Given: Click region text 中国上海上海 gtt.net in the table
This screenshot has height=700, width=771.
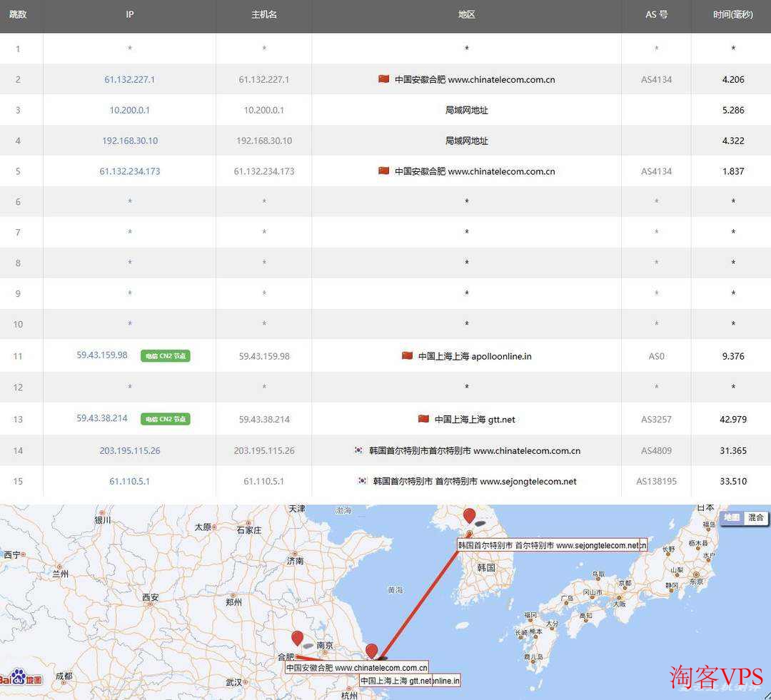Looking at the screenshot, I should (475, 420).
